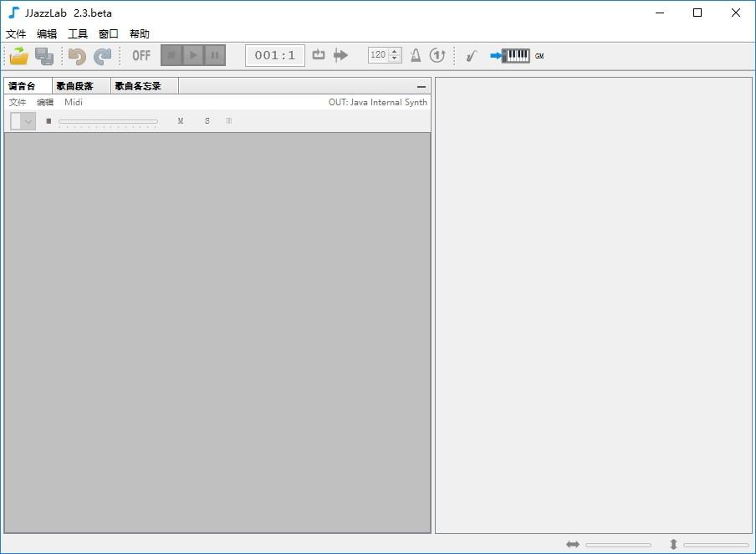Click the mixer M mute button
Screen dimensions: 756x554
coord(181,121)
